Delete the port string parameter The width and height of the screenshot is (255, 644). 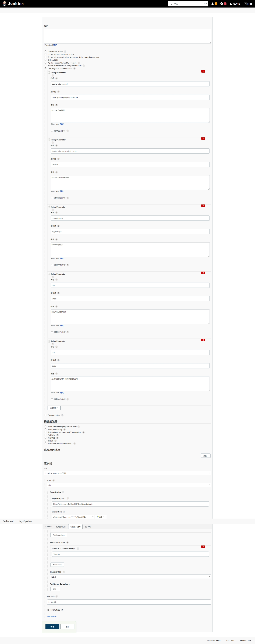coord(203,340)
